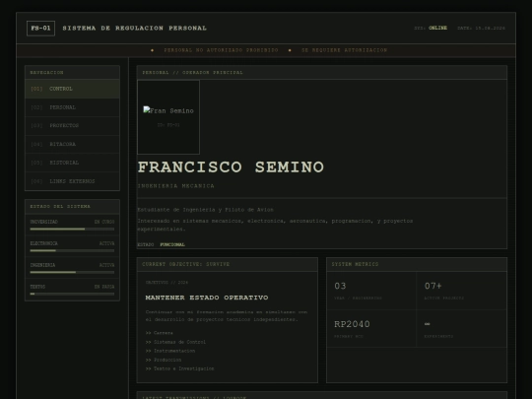This screenshot has width=532, height=399.
Task: Click the INGENIERIA progress bar
Action: [x=72, y=272]
